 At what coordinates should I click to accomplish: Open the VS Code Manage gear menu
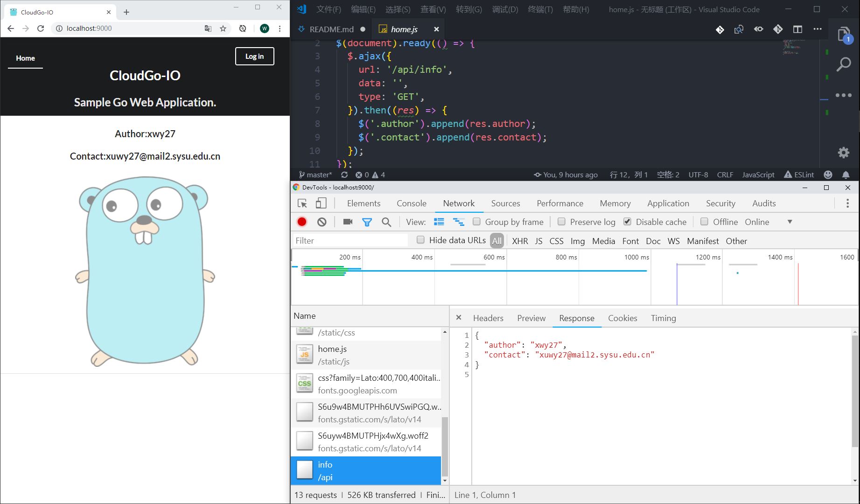844,153
